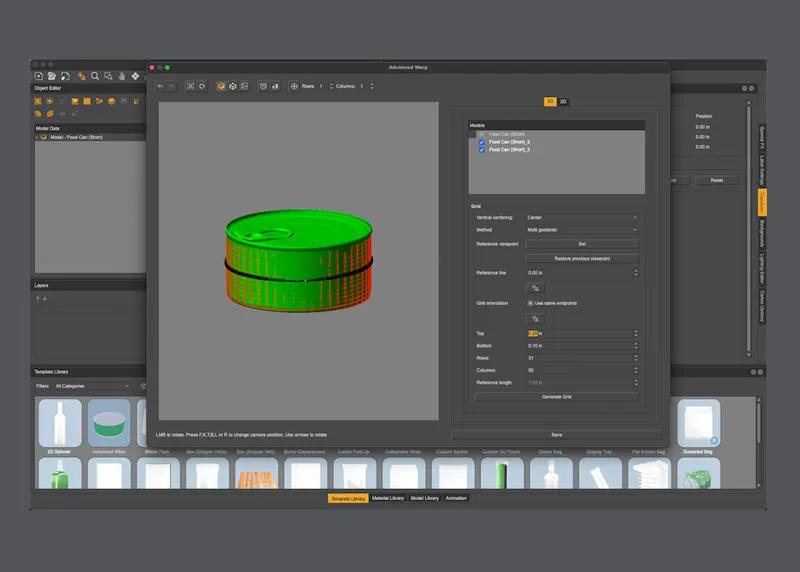The height and width of the screenshot is (572, 800).
Task: Select the Zoom region tool in main toolbar
Action: [x=108, y=76]
